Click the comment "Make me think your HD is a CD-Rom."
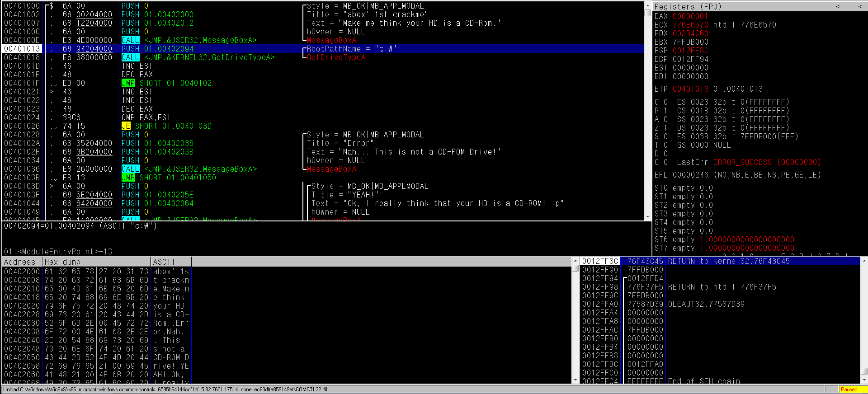This screenshot has width=868, height=394. (x=420, y=23)
